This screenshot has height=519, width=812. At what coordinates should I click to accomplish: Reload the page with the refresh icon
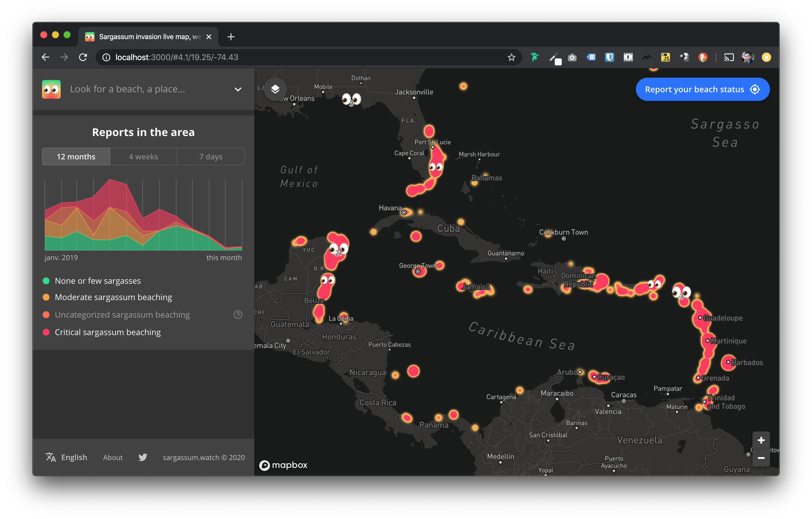(x=83, y=58)
